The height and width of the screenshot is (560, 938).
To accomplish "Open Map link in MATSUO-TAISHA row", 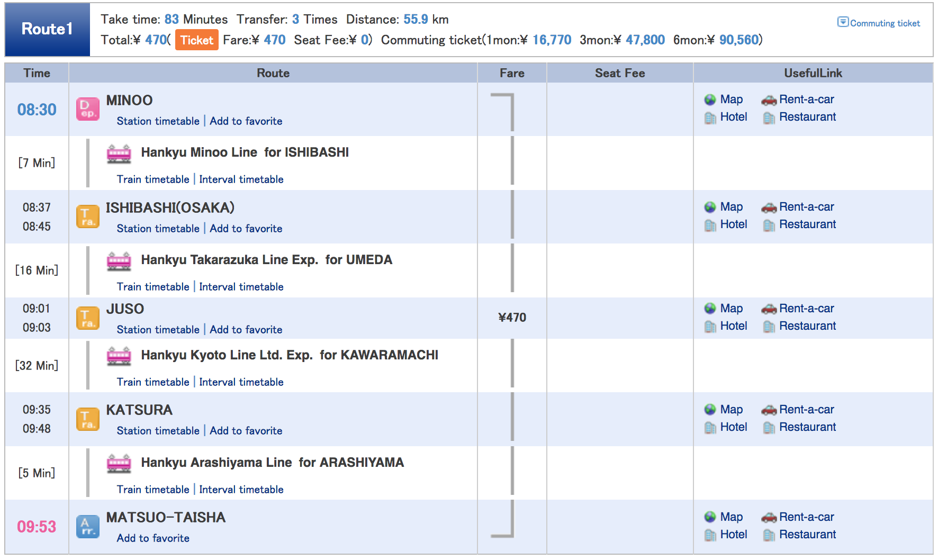I will (732, 517).
